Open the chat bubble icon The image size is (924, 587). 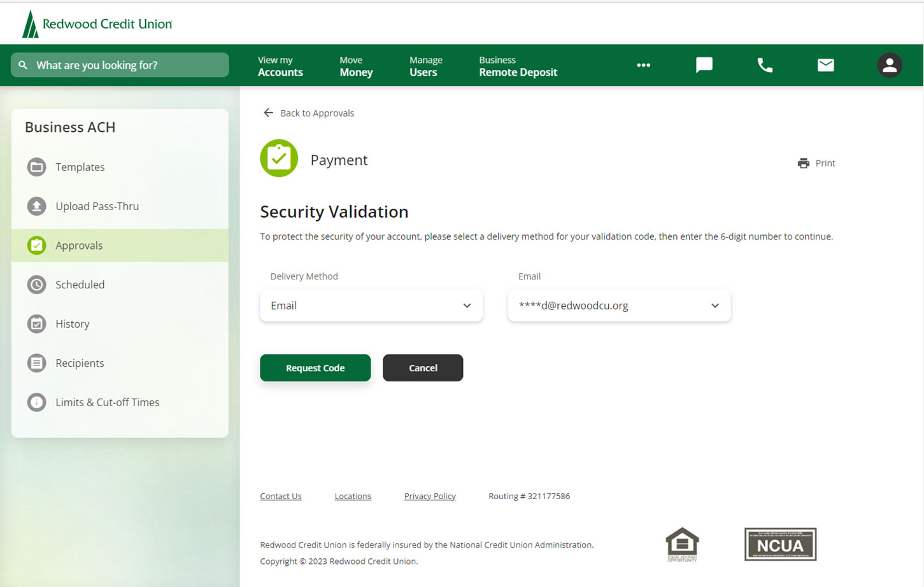click(704, 65)
